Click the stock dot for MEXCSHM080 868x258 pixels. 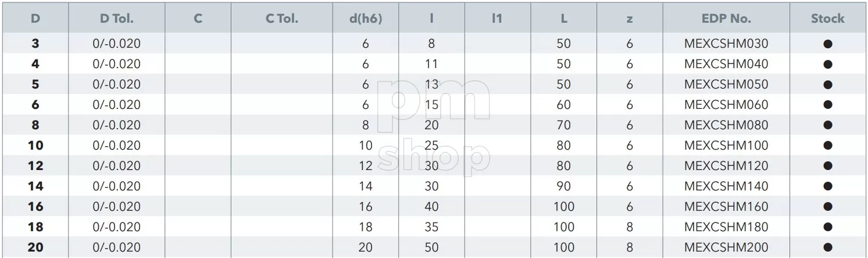tap(828, 125)
